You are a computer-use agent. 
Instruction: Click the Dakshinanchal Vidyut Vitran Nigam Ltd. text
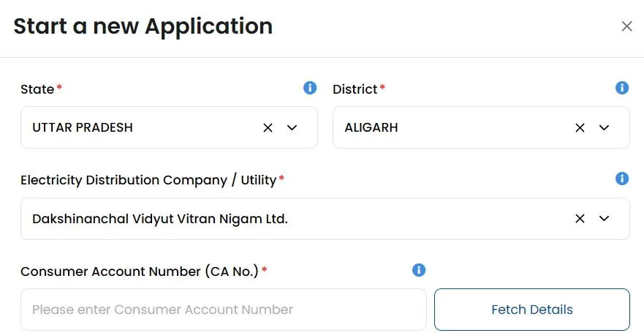pyautogui.click(x=160, y=218)
